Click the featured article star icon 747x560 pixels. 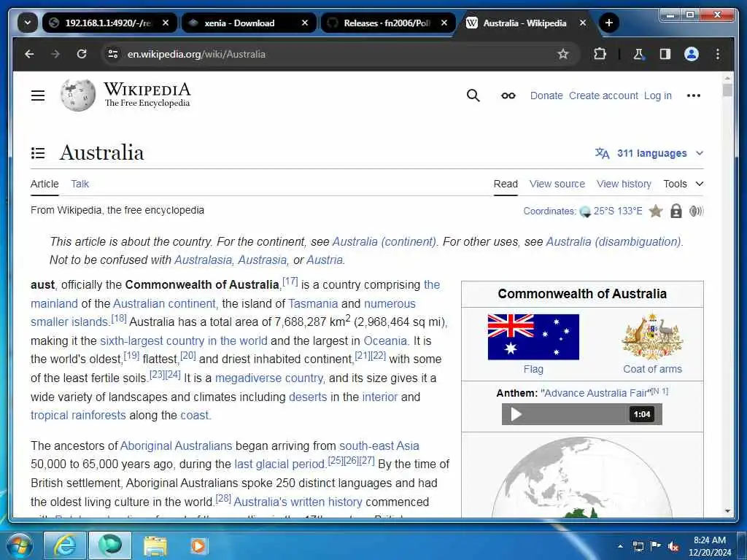656,211
